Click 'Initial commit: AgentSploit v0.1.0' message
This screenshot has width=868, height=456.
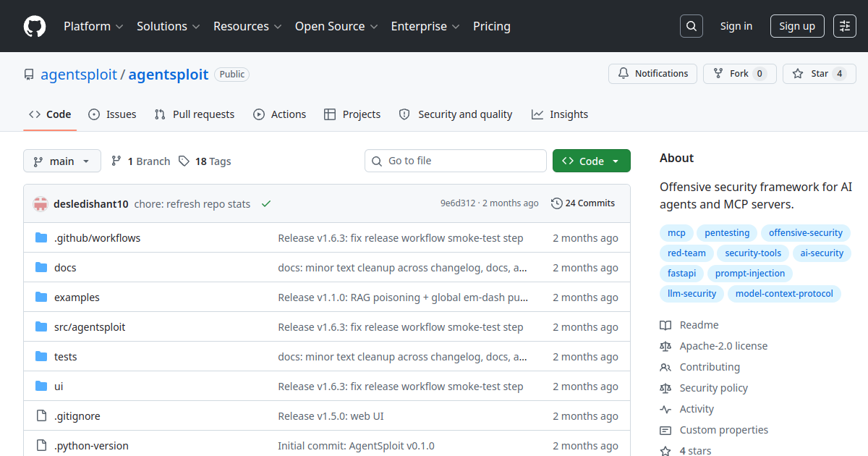point(356,446)
